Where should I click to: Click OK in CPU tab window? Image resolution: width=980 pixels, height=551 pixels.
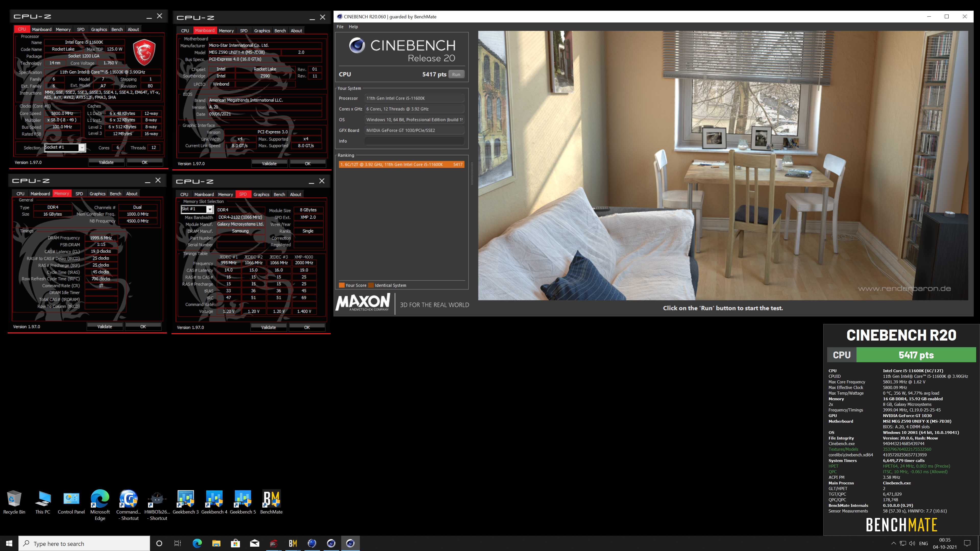(x=144, y=162)
